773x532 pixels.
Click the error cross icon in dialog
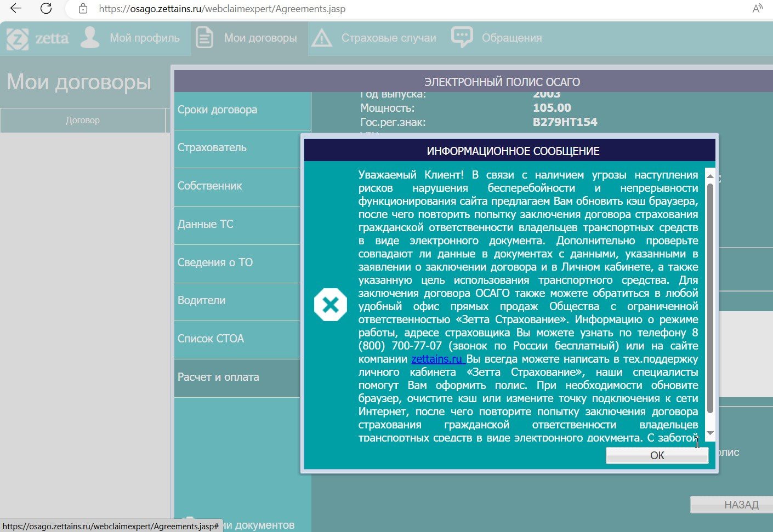[x=331, y=305]
